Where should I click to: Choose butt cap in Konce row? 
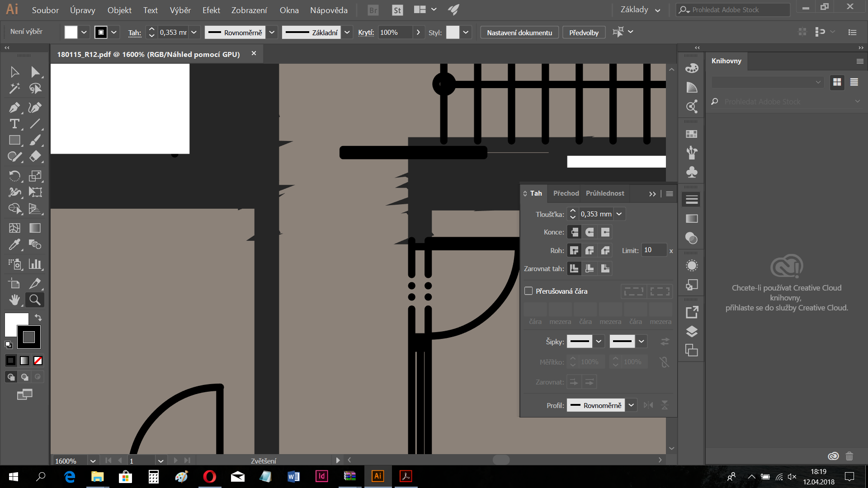(x=574, y=232)
